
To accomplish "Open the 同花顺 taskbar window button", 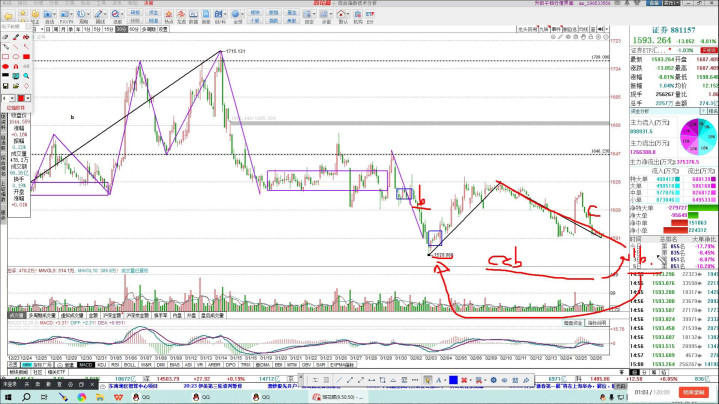I will tap(337, 397).
